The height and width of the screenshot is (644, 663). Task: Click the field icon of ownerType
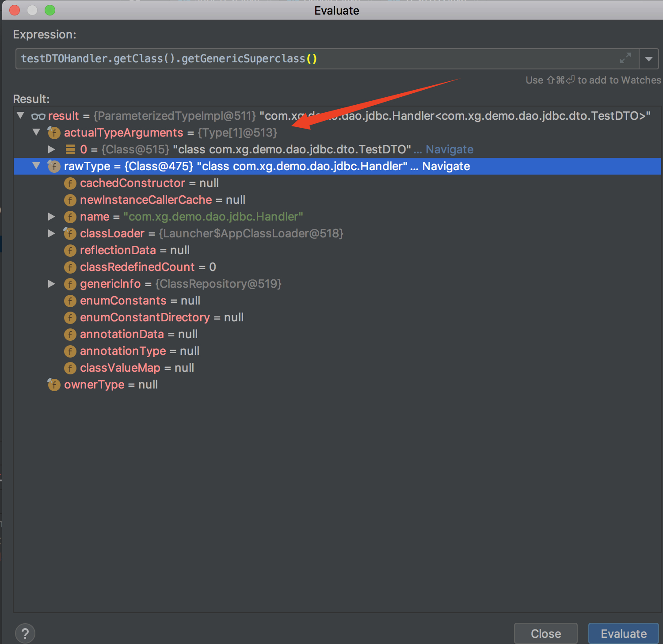[x=54, y=385]
